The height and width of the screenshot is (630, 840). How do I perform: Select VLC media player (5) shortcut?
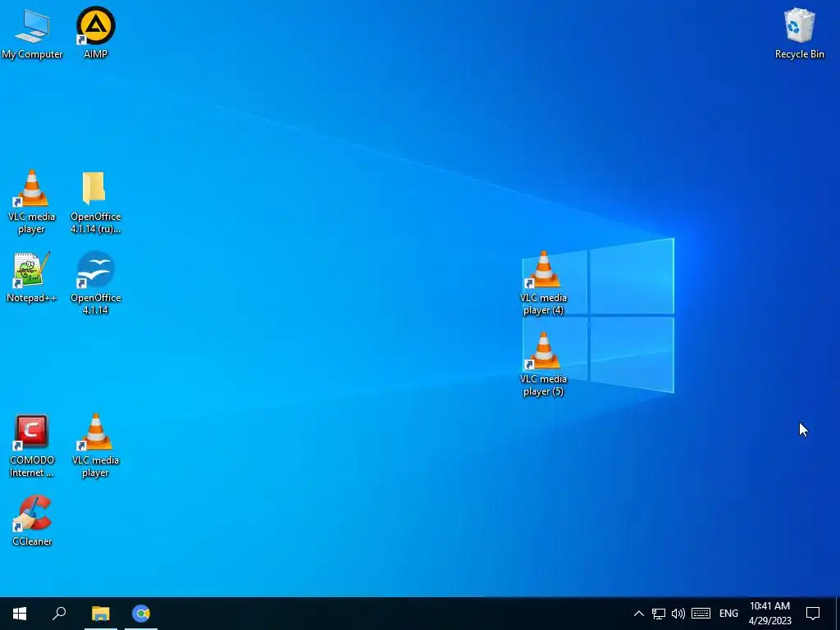tap(543, 364)
